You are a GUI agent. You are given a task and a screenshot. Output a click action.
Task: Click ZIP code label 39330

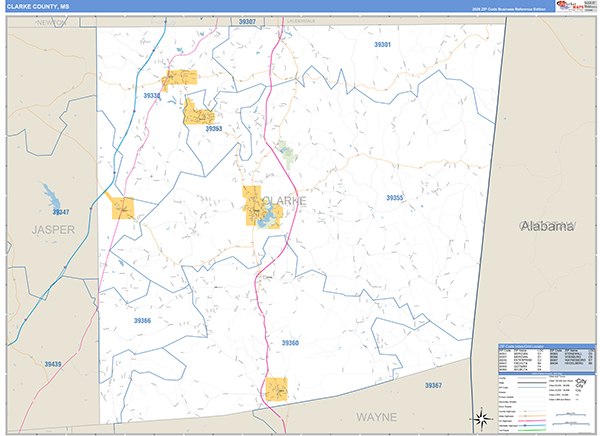pyautogui.click(x=152, y=95)
